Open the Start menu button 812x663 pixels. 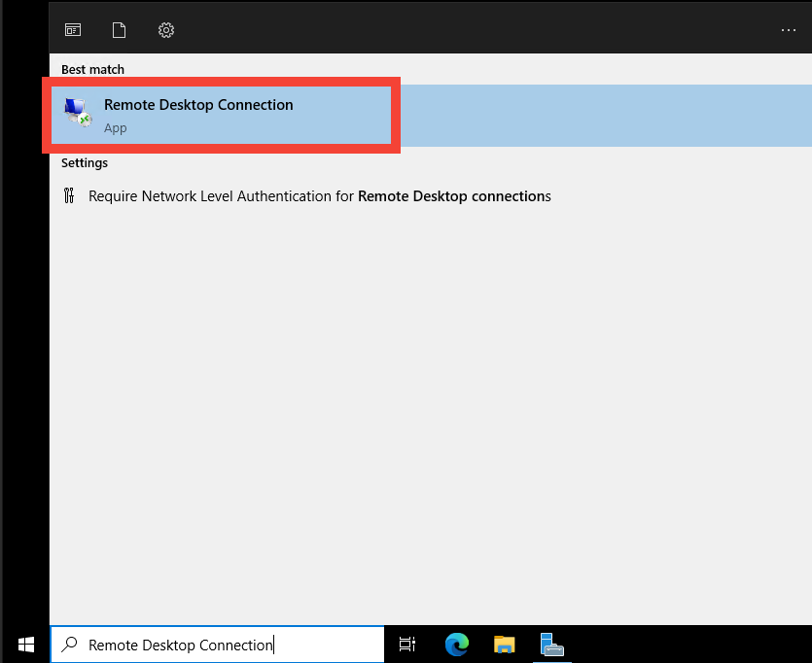pyautogui.click(x=25, y=644)
